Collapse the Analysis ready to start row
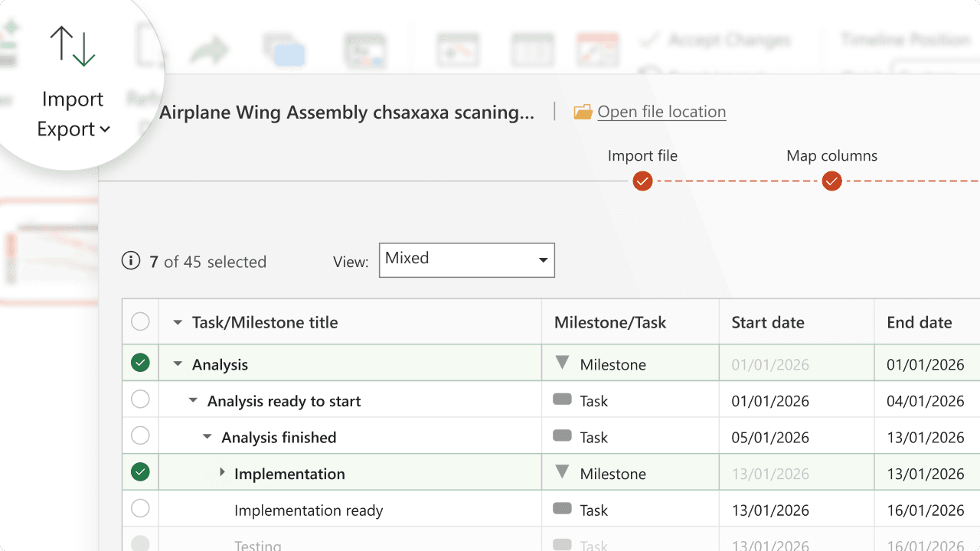The image size is (980, 551). pyautogui.click(x=193, y=400)
